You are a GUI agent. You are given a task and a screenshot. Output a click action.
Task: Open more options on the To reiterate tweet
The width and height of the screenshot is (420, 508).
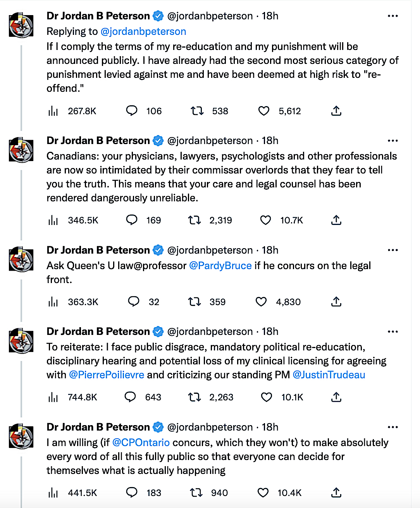point(393,331)
